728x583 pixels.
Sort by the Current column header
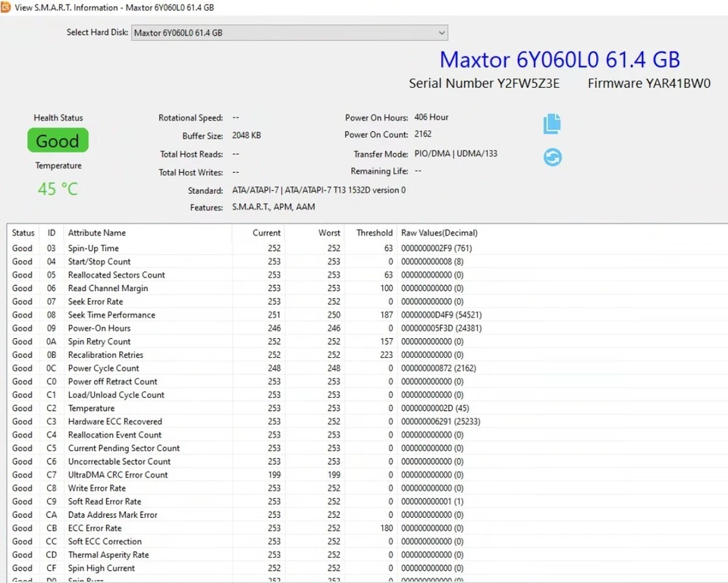pos(266,233)
